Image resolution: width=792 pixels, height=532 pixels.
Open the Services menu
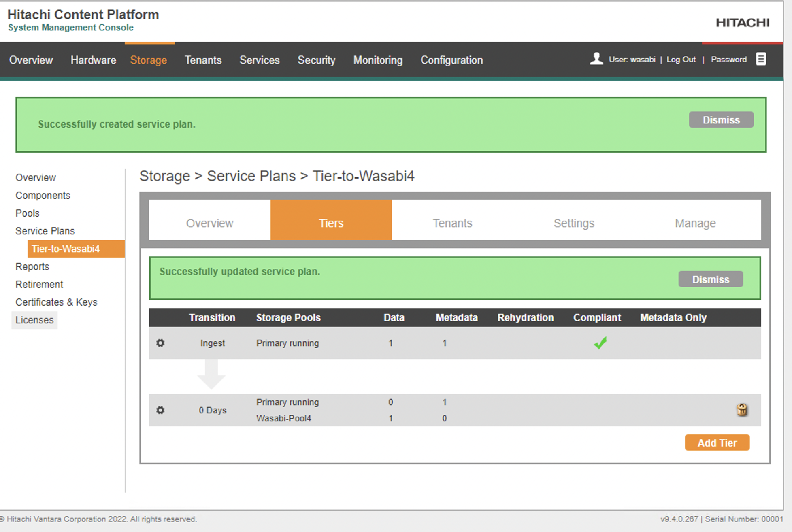point(260,60)
